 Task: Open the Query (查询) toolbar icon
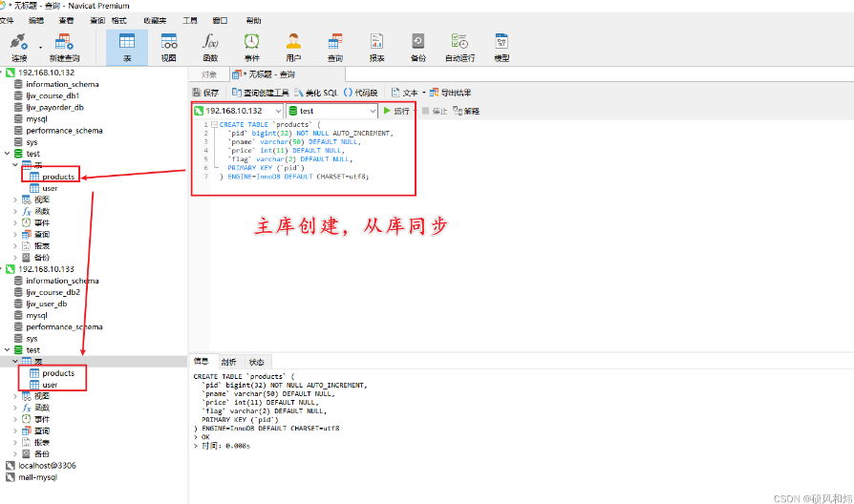point(335,48)
